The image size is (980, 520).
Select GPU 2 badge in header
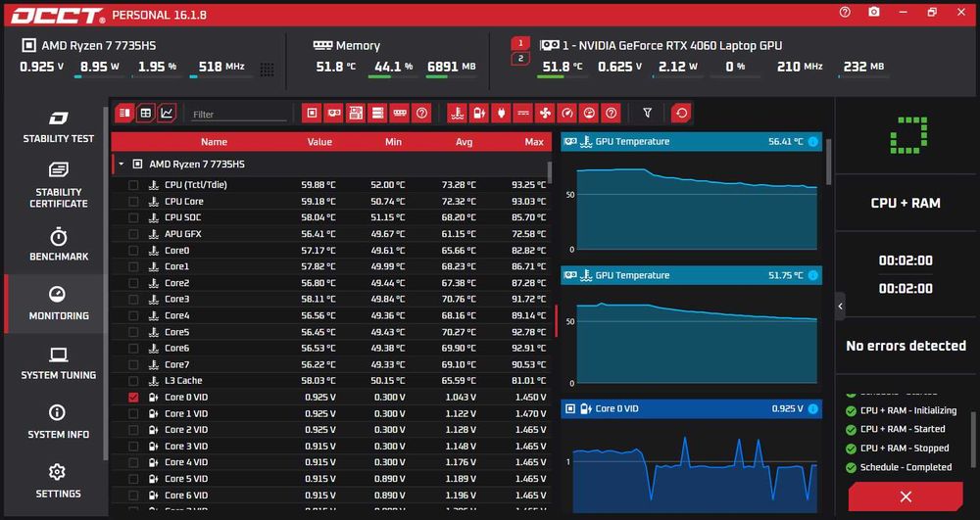(x=520, y=59)
